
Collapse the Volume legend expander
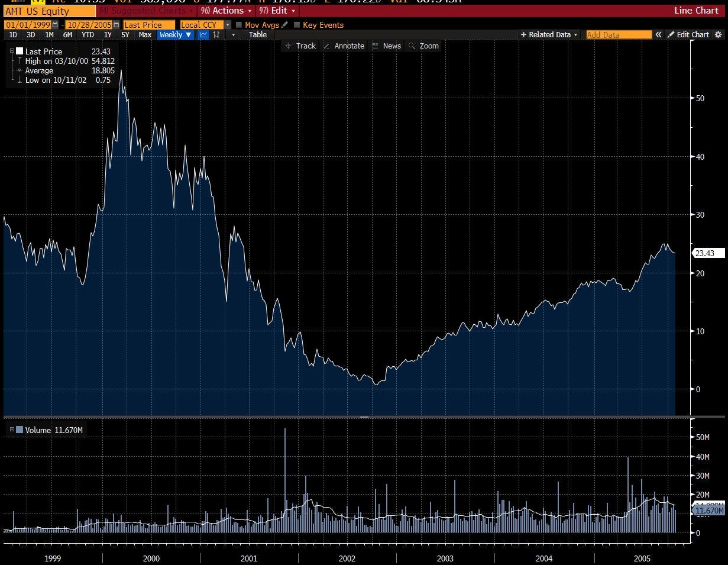[x=12, y=430]
